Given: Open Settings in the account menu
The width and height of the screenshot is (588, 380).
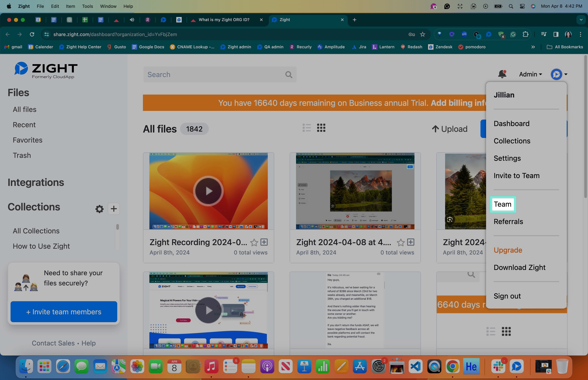Looking at the screenshot, I should pos(507,158).
